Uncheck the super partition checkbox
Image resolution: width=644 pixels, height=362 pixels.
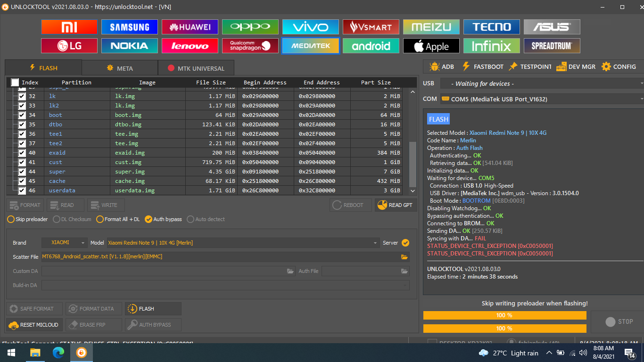pos(22,172)
